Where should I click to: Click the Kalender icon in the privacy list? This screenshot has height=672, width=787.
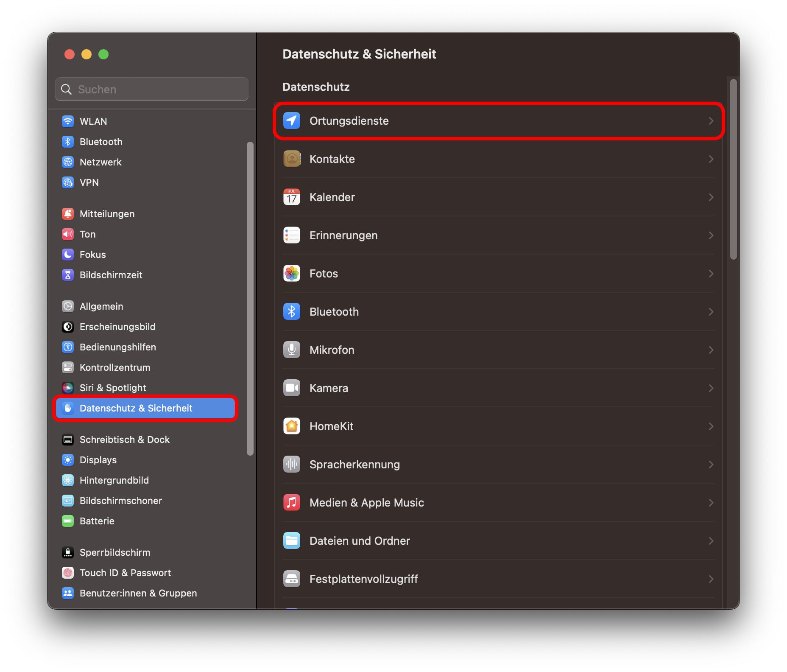click(x=292, y=197)
